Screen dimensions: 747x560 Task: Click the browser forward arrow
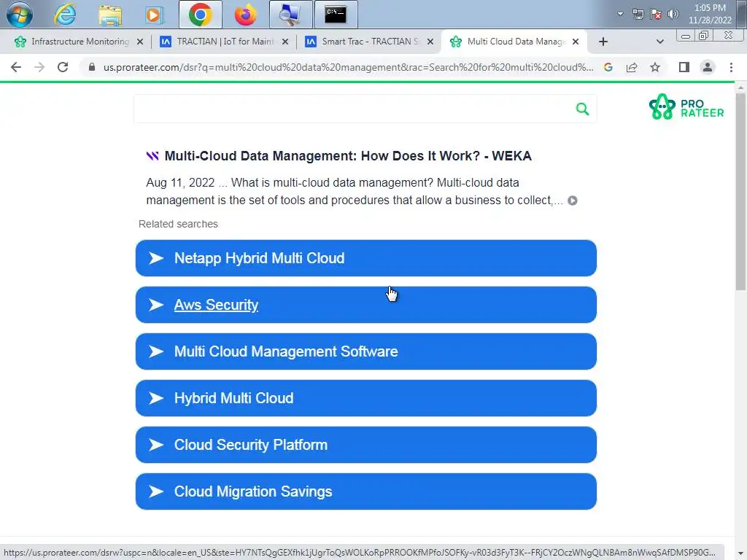pyautogui.click(x=39, y=67)
